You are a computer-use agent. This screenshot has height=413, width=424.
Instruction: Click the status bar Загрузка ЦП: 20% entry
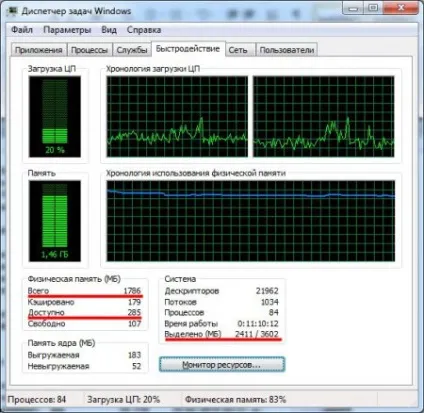[x=123, y=399]
